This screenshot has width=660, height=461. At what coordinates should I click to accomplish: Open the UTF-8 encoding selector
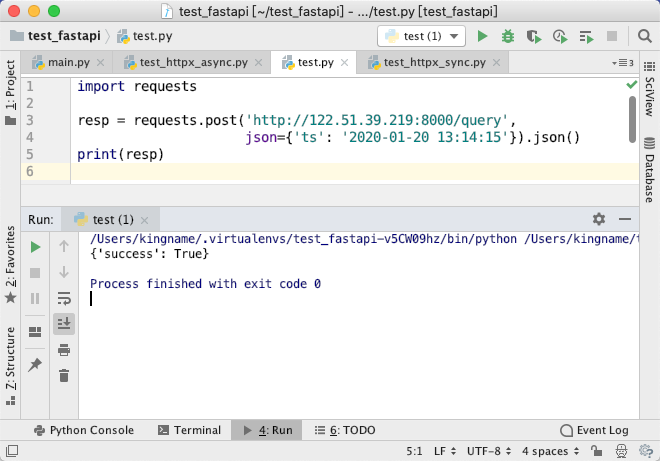point(489,451)
